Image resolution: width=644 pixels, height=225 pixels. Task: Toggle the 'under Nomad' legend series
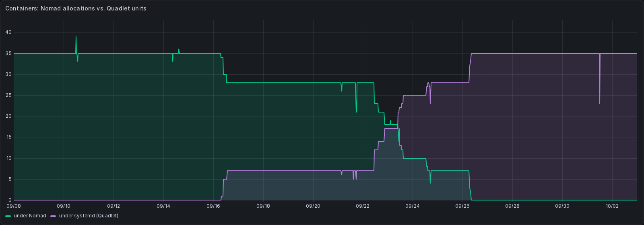click(x=30, y=216)
